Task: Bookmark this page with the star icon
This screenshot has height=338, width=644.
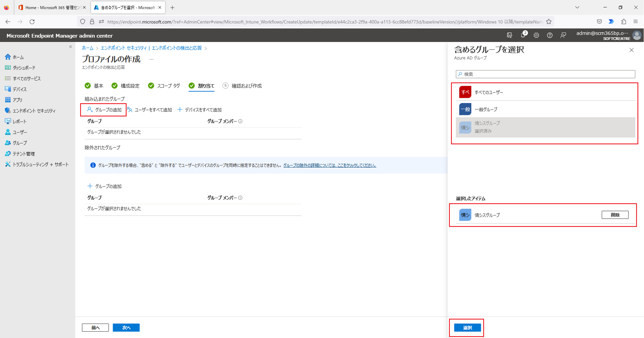Action: pos(549,22)
